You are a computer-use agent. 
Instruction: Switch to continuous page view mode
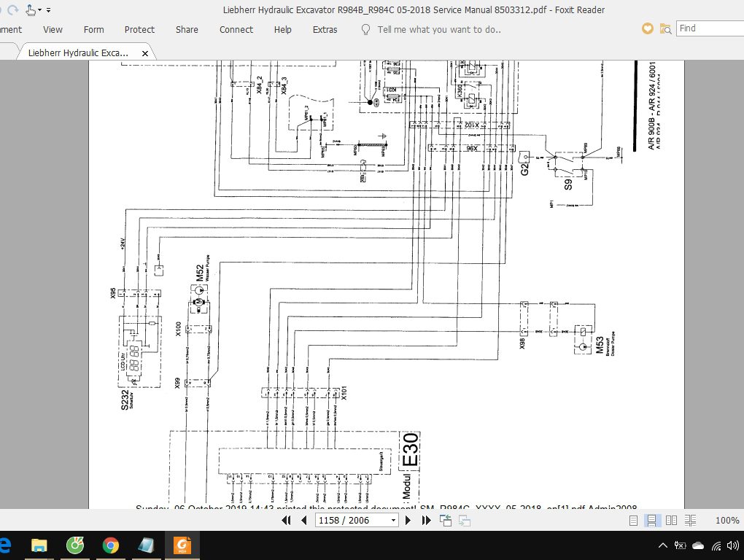[x=652, y=521]
